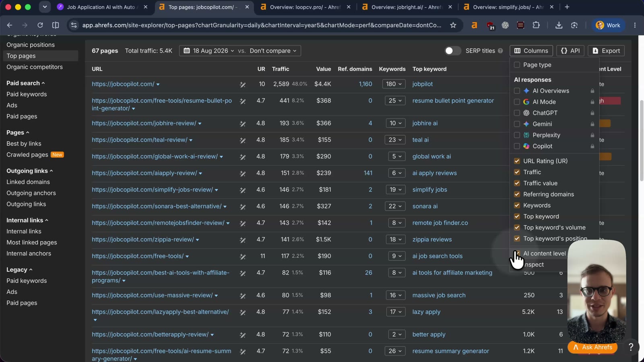Collapse the Outgoing links sidebar section
The height and width of the screenshot is (362, 644).
click(x=29, y=171)
